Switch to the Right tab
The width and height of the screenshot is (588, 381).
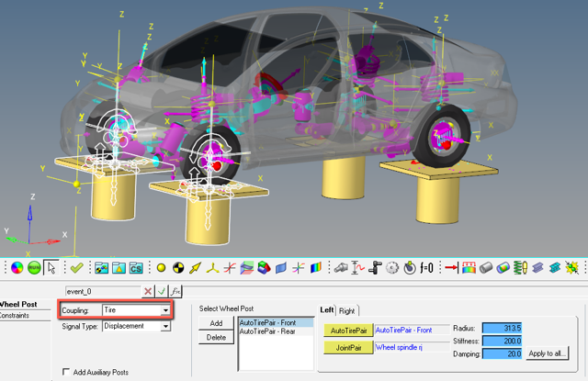pos(347,311)
